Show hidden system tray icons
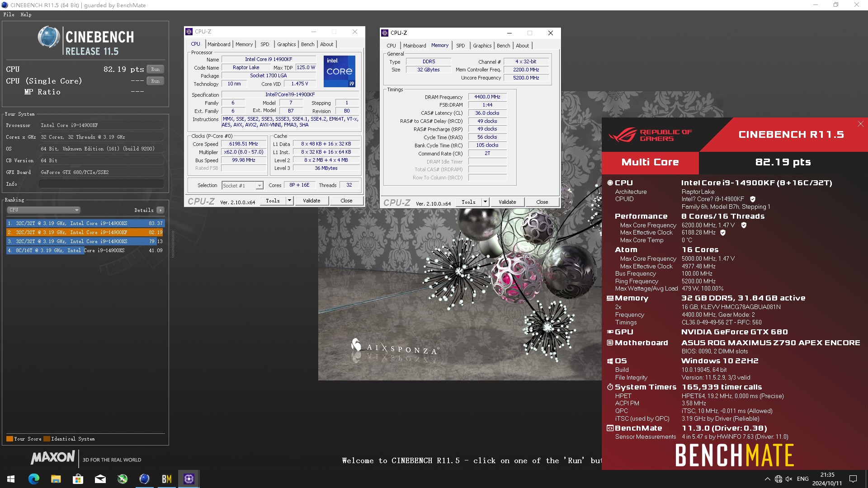 pos(767,479)
